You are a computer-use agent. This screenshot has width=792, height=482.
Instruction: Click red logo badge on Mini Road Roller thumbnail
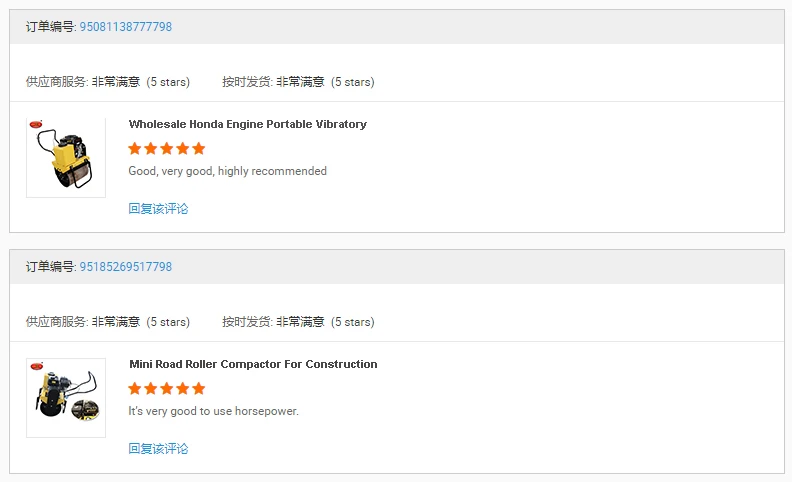pos(37,366)
